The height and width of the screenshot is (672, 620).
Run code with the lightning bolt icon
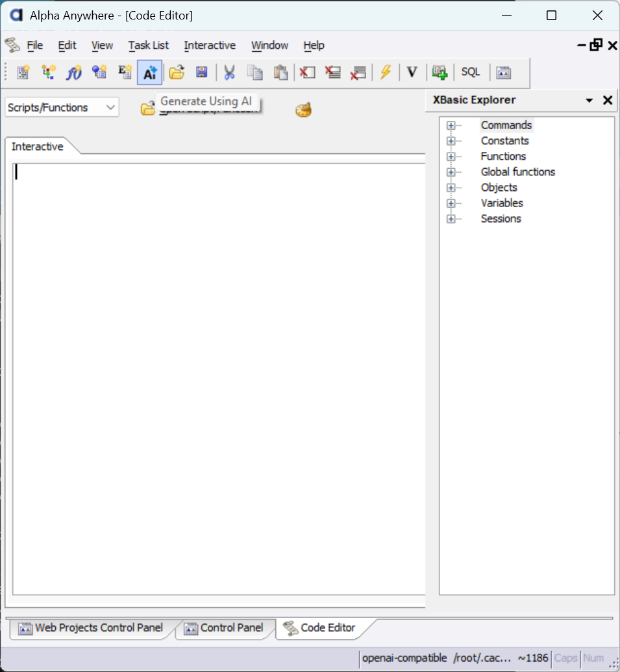(x=386, y=73)
